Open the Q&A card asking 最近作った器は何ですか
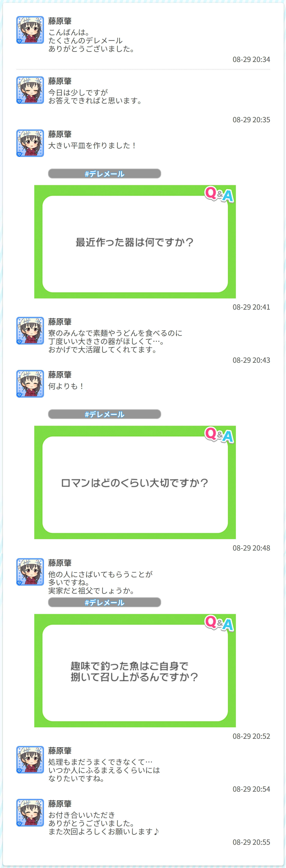 pos(135,242)
